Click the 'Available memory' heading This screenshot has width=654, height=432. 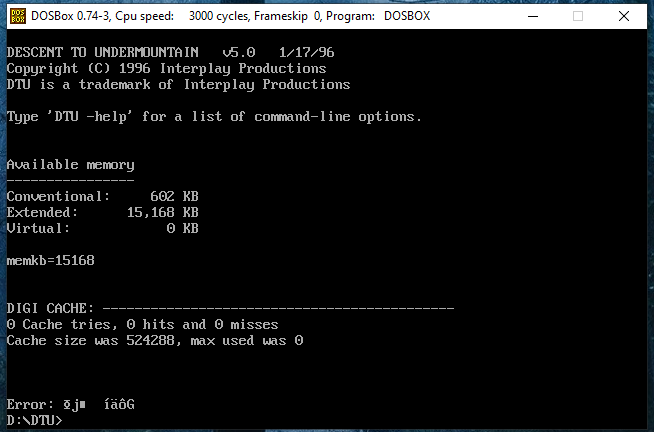70,165
